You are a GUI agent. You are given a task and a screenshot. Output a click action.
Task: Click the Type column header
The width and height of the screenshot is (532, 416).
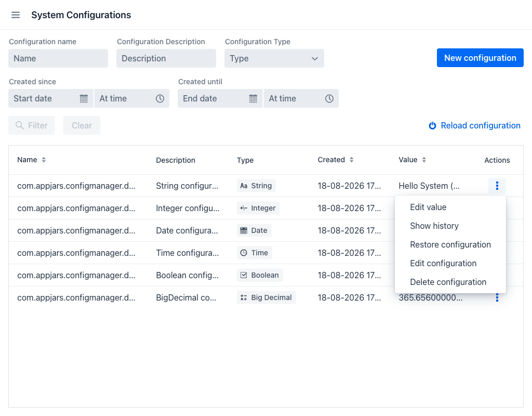[245, 160]
